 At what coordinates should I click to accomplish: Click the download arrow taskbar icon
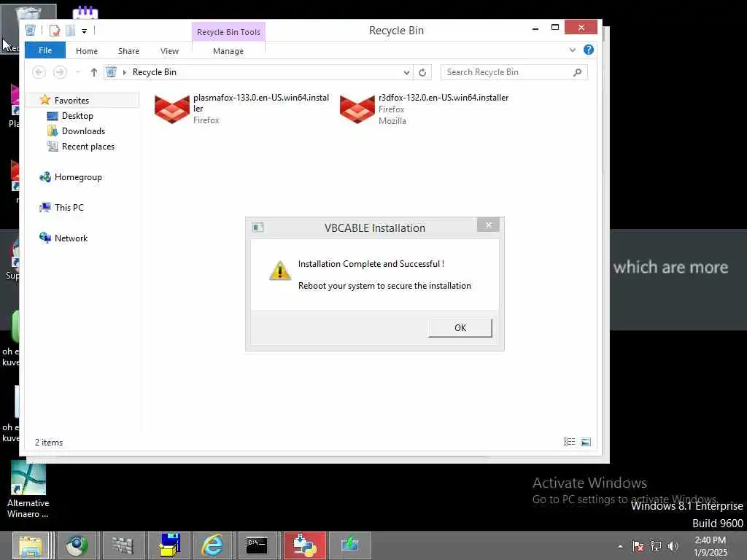click(x=349, y=545)
